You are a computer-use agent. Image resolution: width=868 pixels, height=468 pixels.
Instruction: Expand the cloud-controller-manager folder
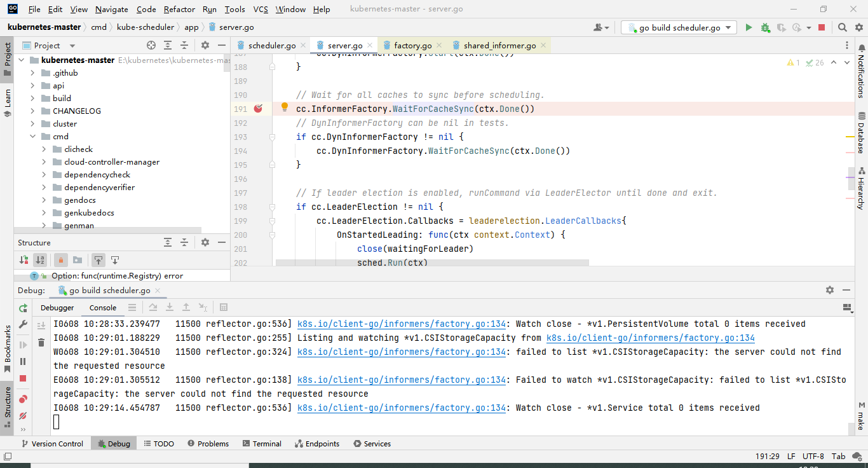(44, 162)
